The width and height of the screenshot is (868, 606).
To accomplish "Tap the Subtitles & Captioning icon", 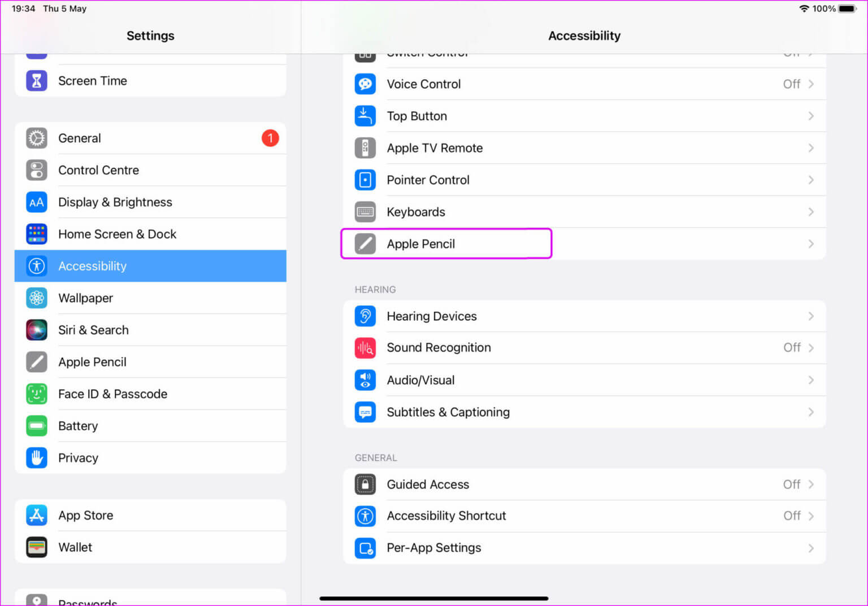I will coord(365,412).
